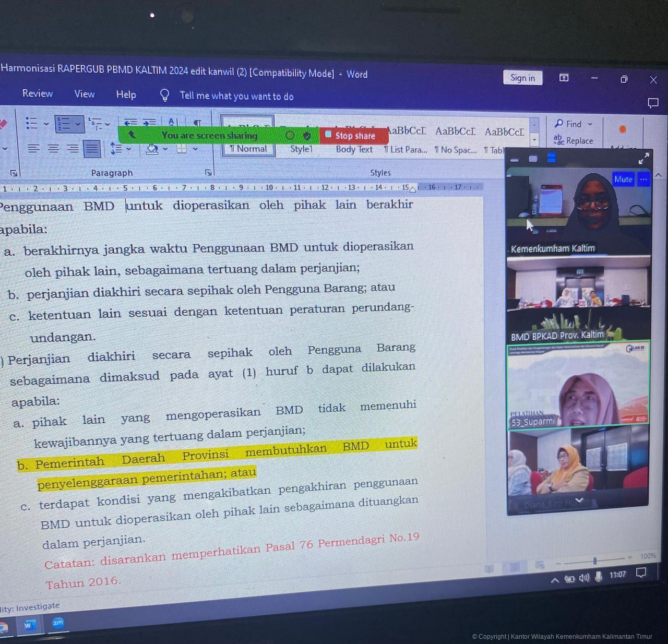The width and height of the screenshot is (668, 644).
Task: Toggle justify alignment
Action: [92, 149]
